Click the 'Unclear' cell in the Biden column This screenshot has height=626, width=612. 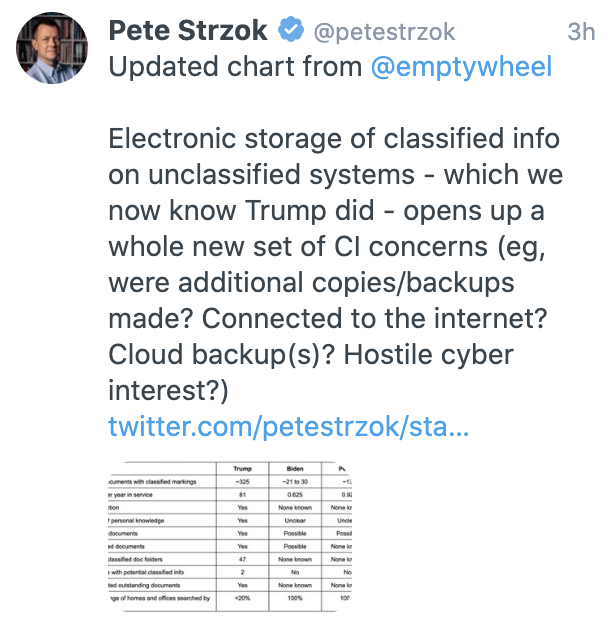(295, 520)
